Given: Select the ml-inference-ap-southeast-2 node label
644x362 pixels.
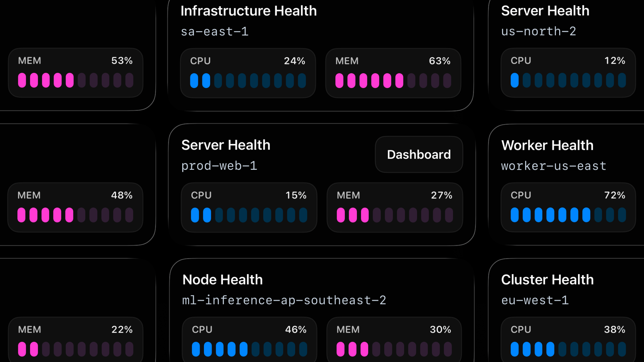Looking at the screenshot, I should [x=284, y=300].
